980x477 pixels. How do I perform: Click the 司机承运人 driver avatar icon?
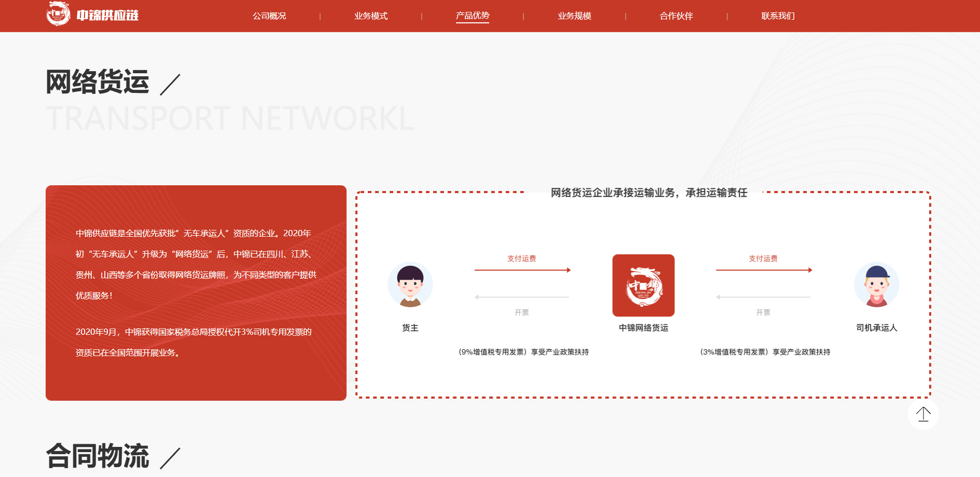[x=876, y=285]
